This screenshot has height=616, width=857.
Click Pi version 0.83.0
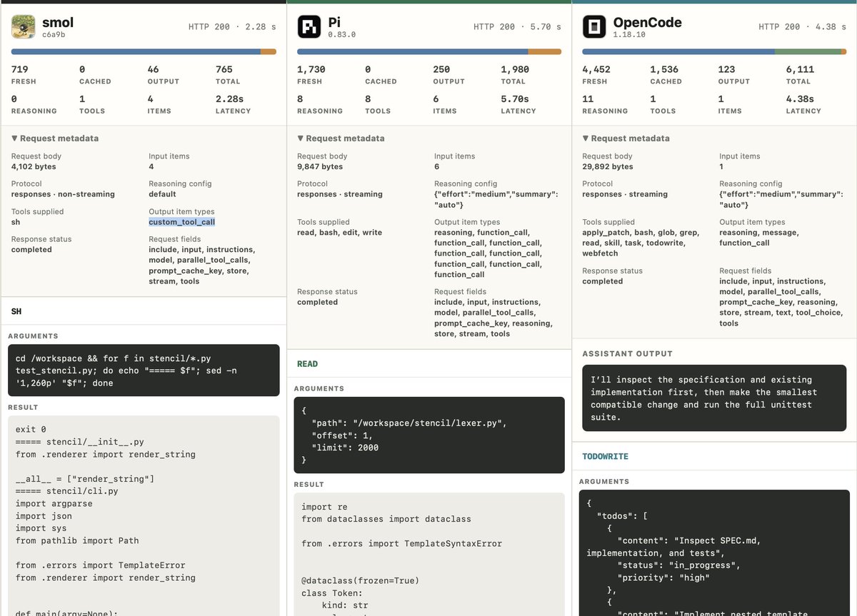341,34
